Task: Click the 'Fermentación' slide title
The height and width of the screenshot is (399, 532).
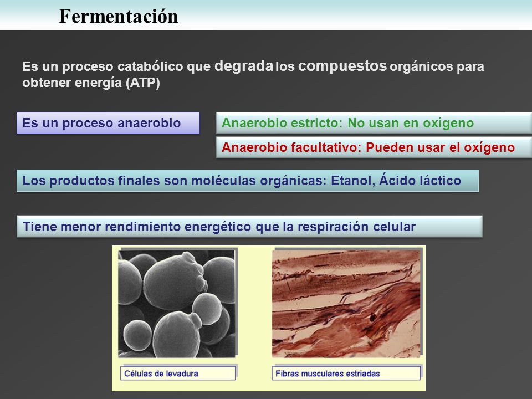Action: tap(119, 16)
